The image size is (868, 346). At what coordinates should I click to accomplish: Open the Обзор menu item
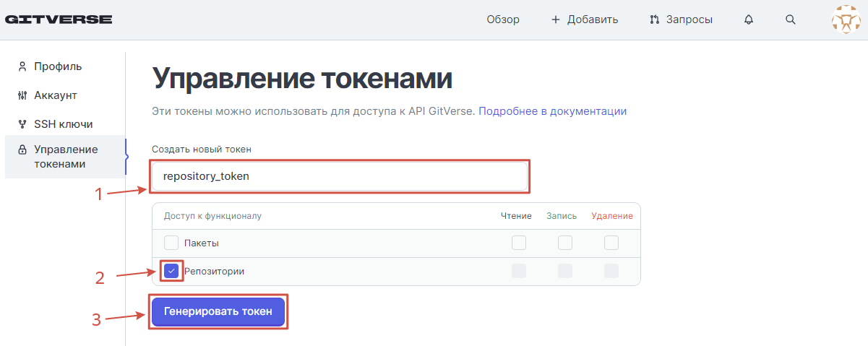pos(503,20)
